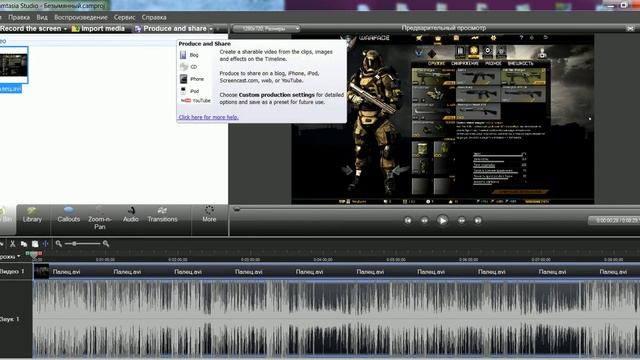This screenshot has height=360, width=640.
Task: Click the 0:01:00;00 ruler mark
Action: click(105, 259)
